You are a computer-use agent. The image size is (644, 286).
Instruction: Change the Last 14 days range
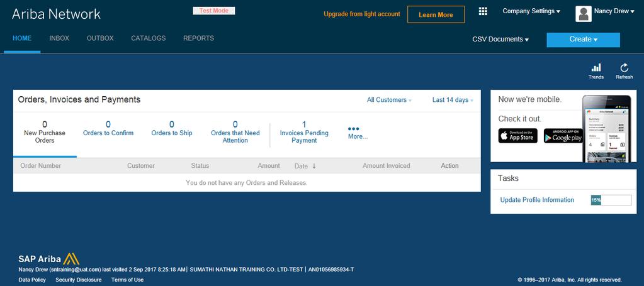point(453,100)
